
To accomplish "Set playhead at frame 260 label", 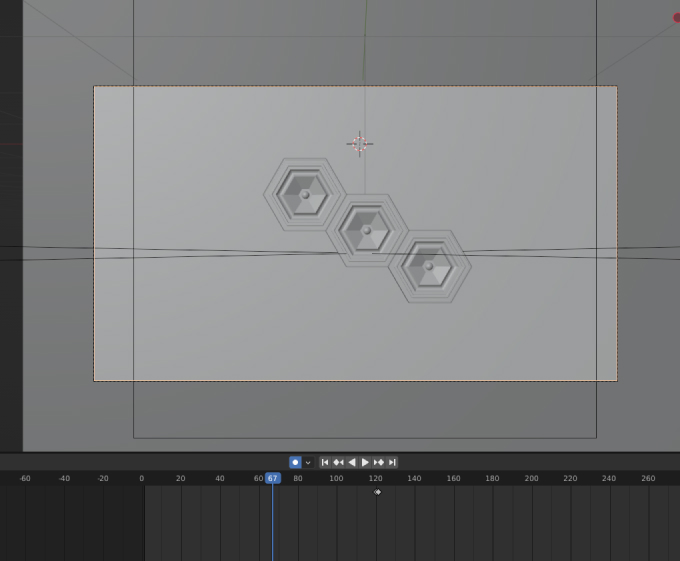I will click(648, 478).
